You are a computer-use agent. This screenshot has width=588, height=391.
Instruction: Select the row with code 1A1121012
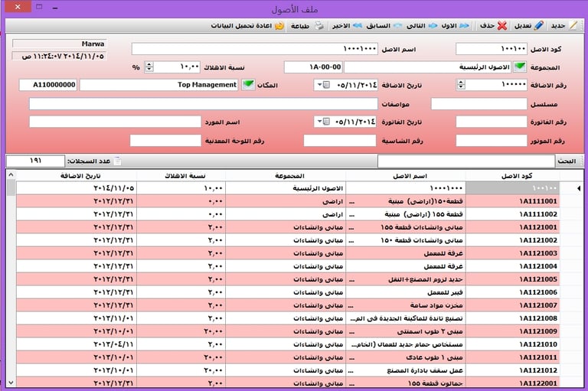pyautogui.click(x=288, y=370)
